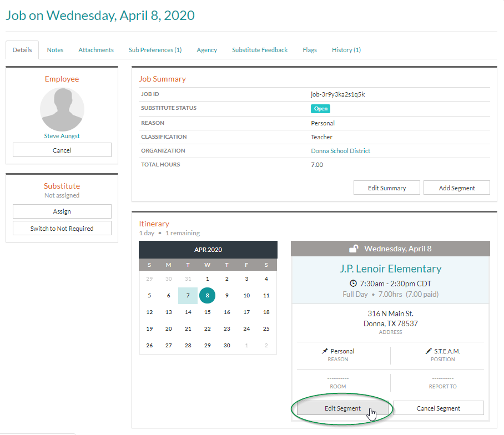Viewport: 504px width, 435px height.
Task: Click Donna, TX 78537 address line
Action: point(391,323)
